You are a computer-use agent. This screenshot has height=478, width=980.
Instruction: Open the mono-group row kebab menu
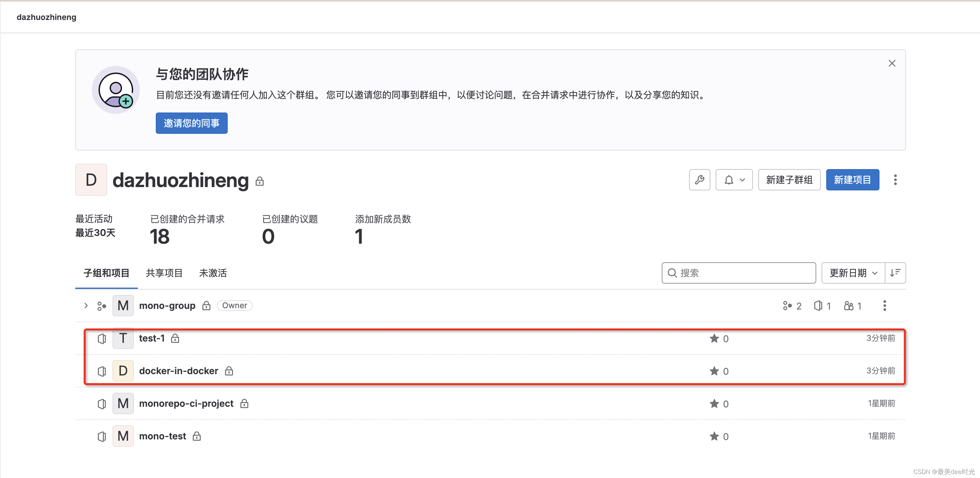click(x=884, y=306)
